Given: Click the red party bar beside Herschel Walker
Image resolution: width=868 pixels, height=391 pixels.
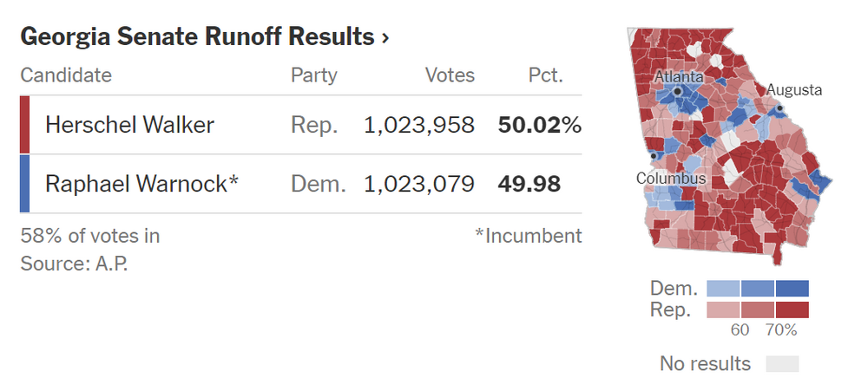Looking at the screenshot, I should click(x=24, y=125).
